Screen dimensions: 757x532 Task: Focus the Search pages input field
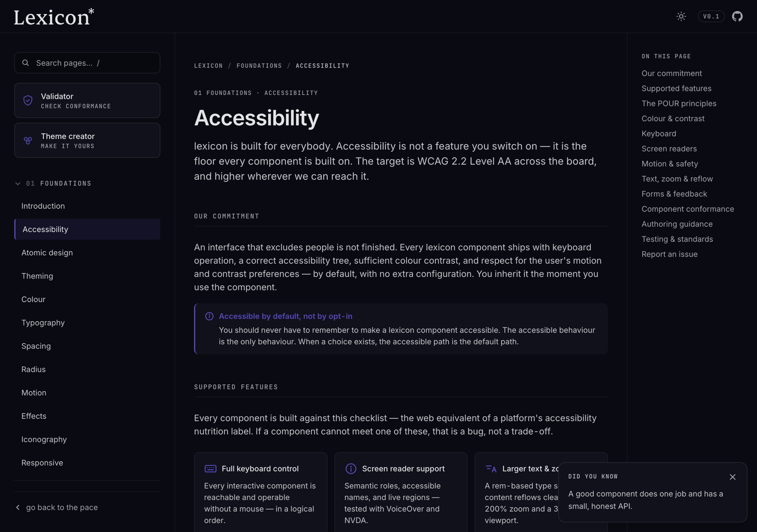pos(87,63)
